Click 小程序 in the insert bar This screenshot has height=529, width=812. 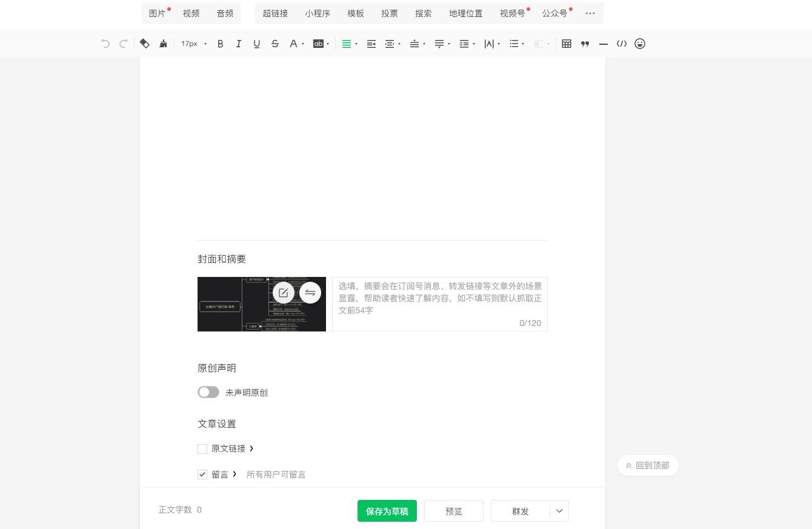pyautogui.click(x=318, y=13)
